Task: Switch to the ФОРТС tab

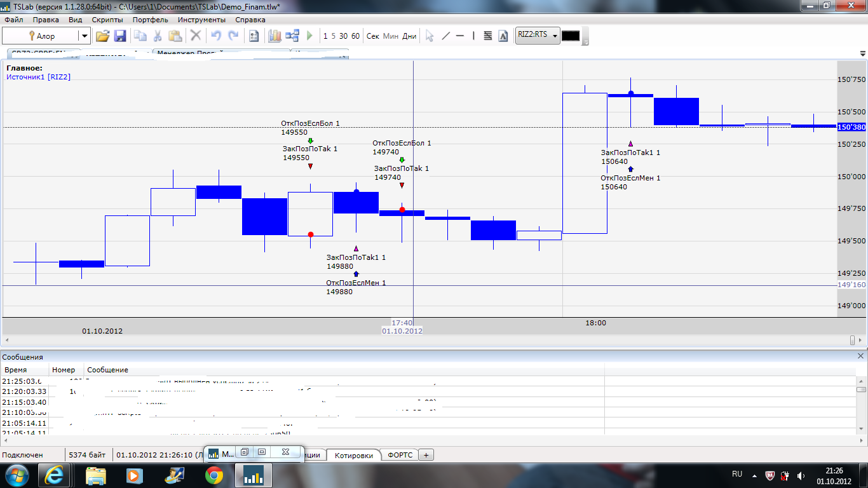Action: tap(400, 455)
